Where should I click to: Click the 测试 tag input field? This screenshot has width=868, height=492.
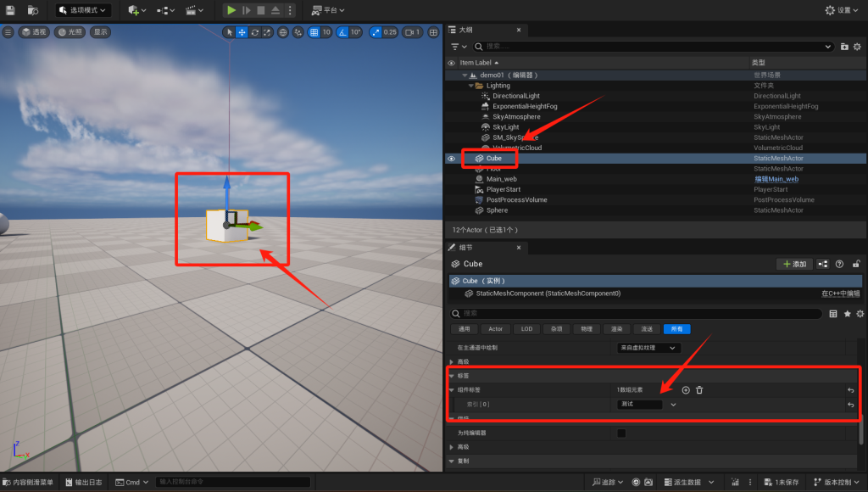coord(640,405)
